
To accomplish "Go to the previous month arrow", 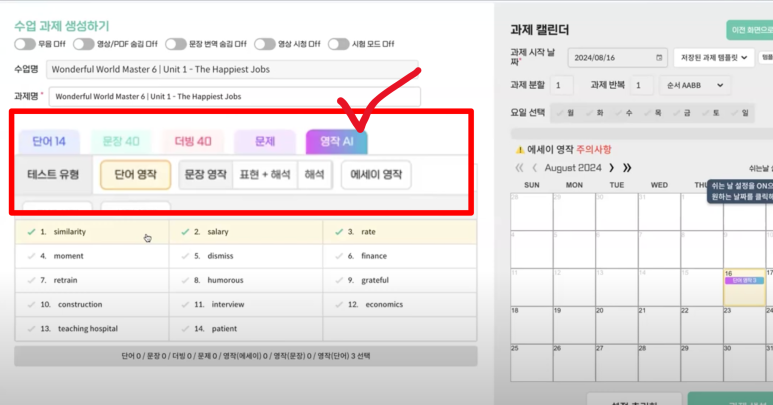I will point(534,168).
